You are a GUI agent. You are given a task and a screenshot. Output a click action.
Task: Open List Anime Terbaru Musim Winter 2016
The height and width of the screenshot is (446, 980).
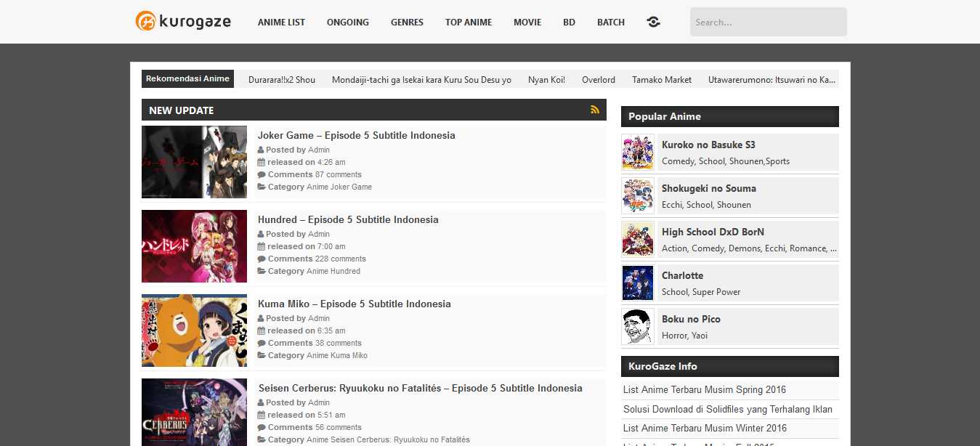pos(705,428)
